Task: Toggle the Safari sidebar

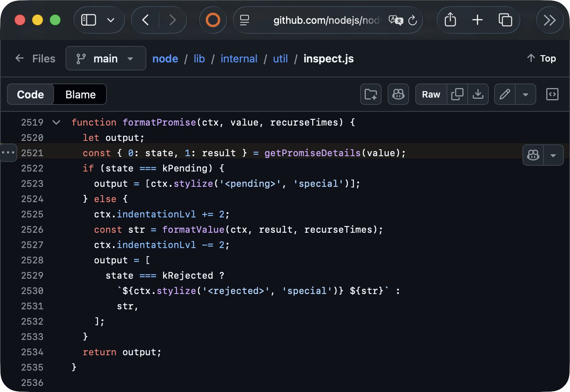Action: point(88,20)
